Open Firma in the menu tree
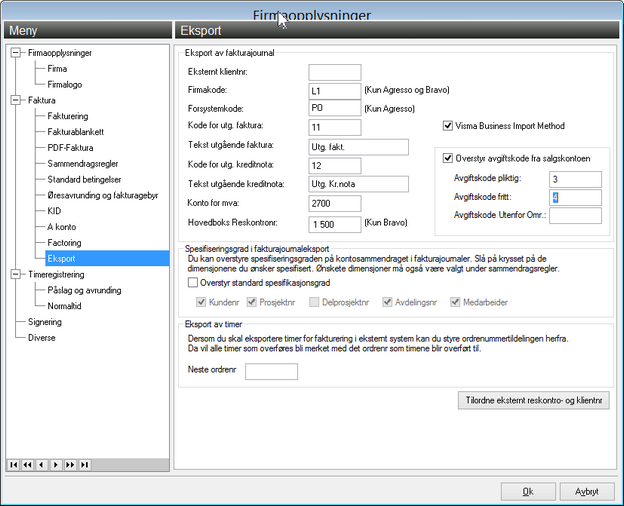 pyautogui.click(x=57, y=68)
